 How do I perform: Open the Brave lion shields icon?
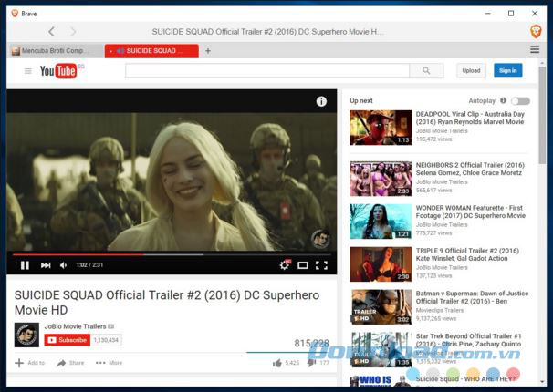(x=536, y=32)
